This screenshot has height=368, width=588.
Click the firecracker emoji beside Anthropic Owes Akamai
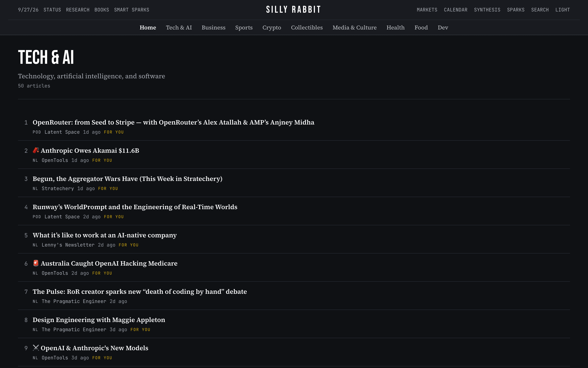click(36, 150)
